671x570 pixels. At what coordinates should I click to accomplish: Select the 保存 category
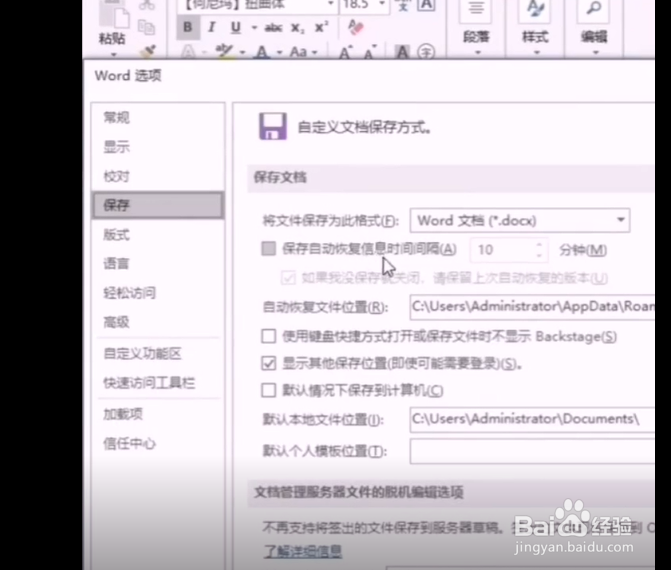[x=158, y=205]
